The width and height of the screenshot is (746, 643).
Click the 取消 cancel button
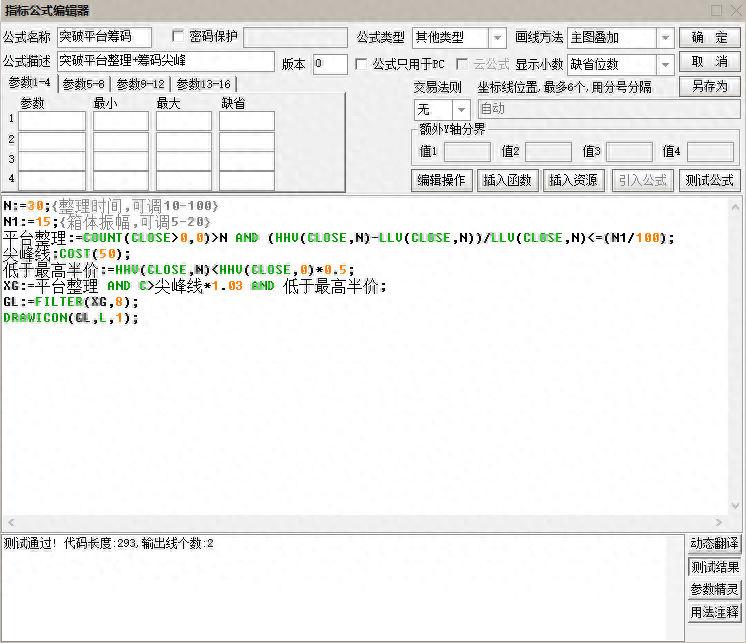[709, 62]
